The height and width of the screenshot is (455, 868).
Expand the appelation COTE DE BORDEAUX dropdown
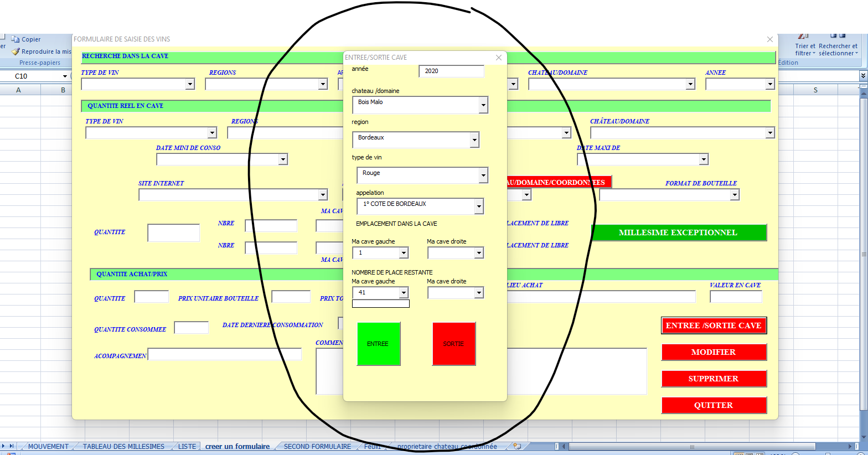point(479,207)
